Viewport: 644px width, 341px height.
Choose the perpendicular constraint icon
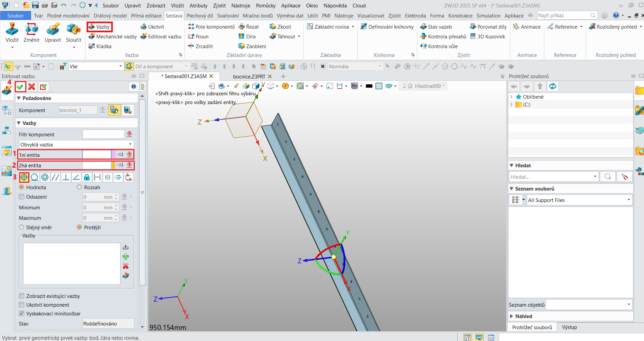point(66,177)
